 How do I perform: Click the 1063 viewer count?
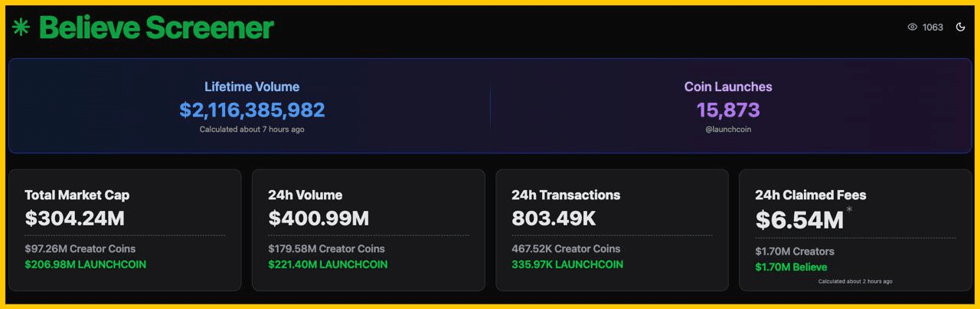(933, 27)
